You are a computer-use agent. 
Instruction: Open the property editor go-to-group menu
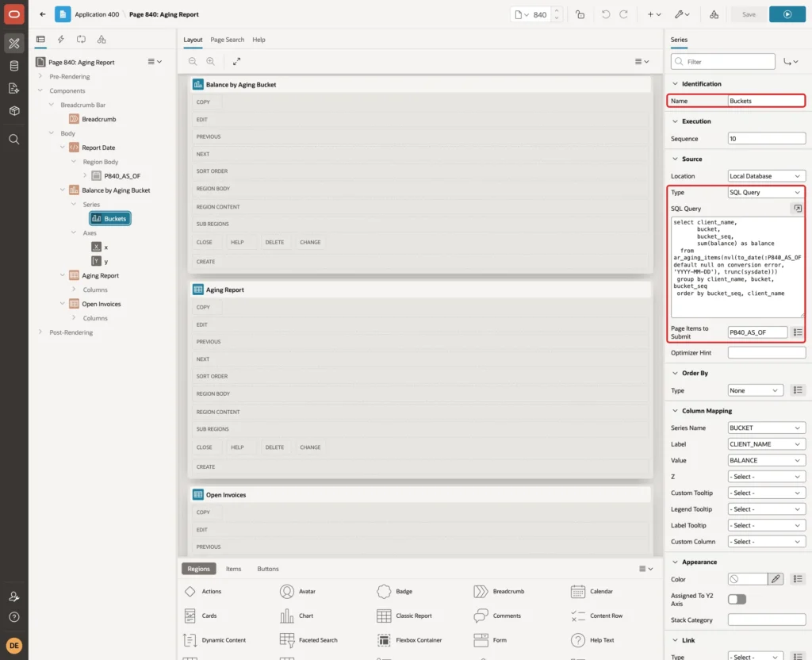(791, 62)
